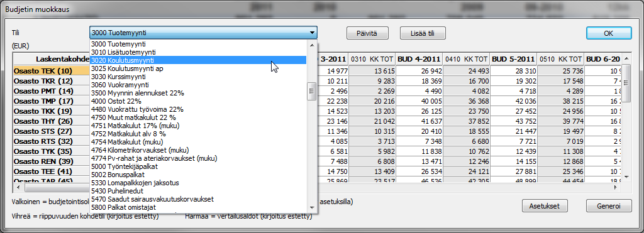This screenshot has height=233, width=644.
Task: Select 5430 Puhelinedut account
Action: 198,191
